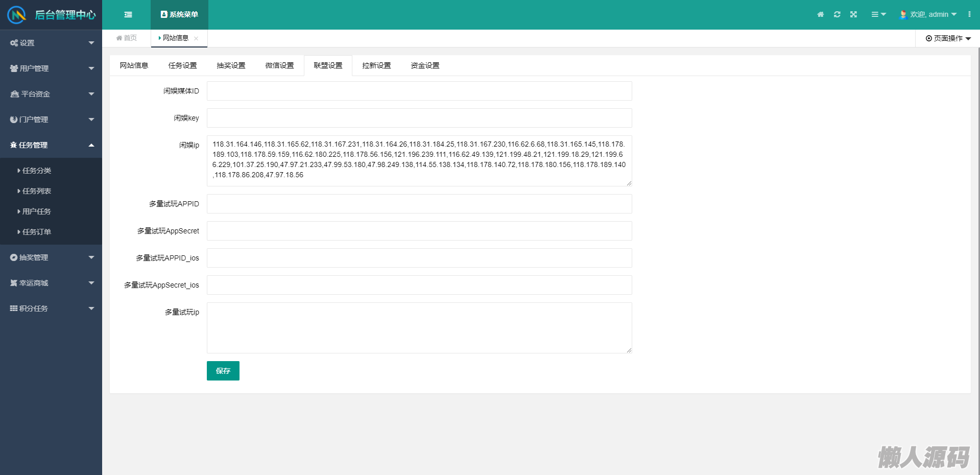This screenshot has height=475, width=980.
Task: Click the vertical three-dot more icon
Action: (969, 14)
